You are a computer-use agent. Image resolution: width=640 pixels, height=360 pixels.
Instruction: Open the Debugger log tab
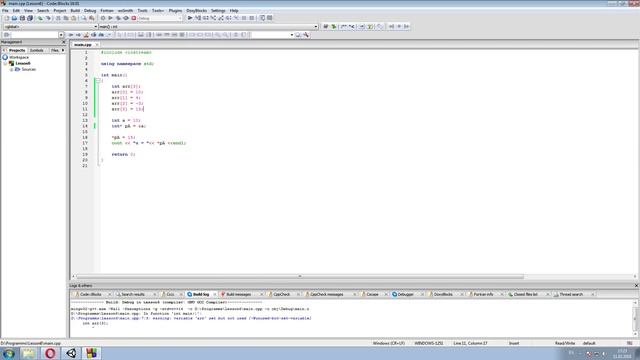click(405, 294)
